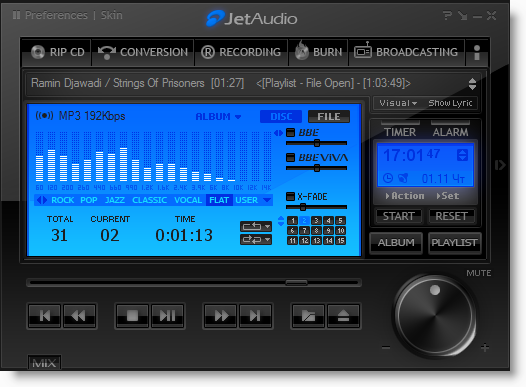Screen dimensions: 526x387
Task: Open files with the folder button
Action: coord(308,316)
